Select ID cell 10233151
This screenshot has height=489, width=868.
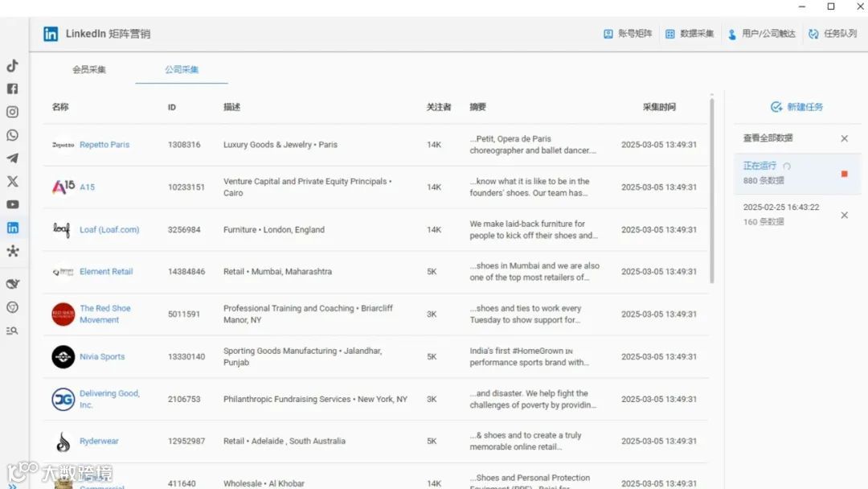(x=186, y=187)
